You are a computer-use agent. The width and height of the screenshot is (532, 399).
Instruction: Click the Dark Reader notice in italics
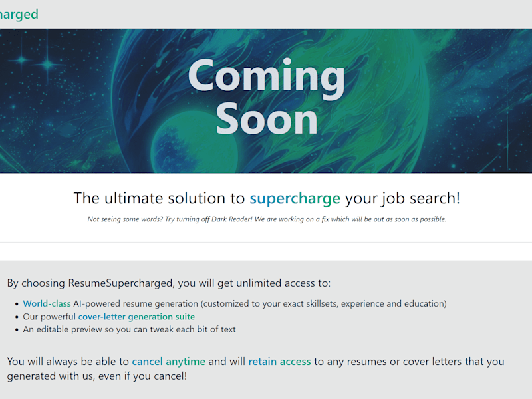click(x=267, y=219)
